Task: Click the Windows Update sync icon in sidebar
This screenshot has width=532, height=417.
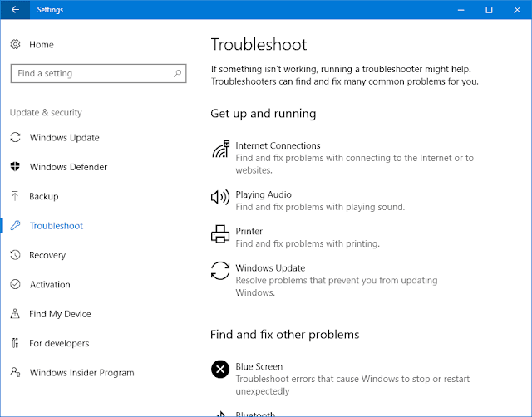Action: tap(15, 137)
